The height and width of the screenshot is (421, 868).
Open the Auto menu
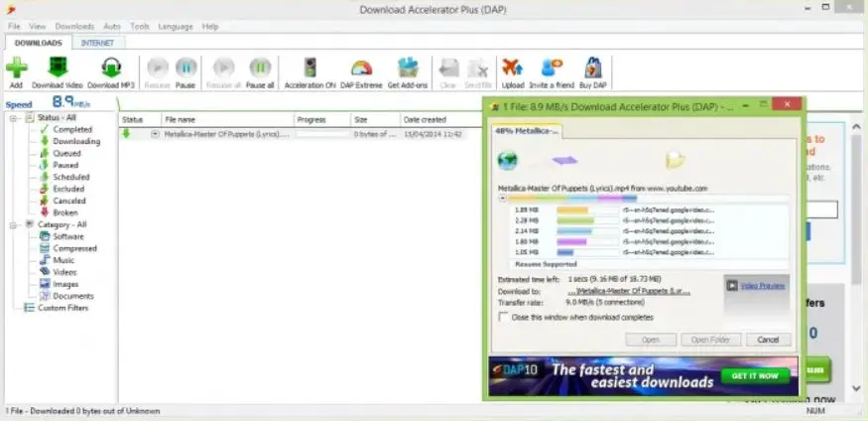pyautogui.click(x=112, y=26)
